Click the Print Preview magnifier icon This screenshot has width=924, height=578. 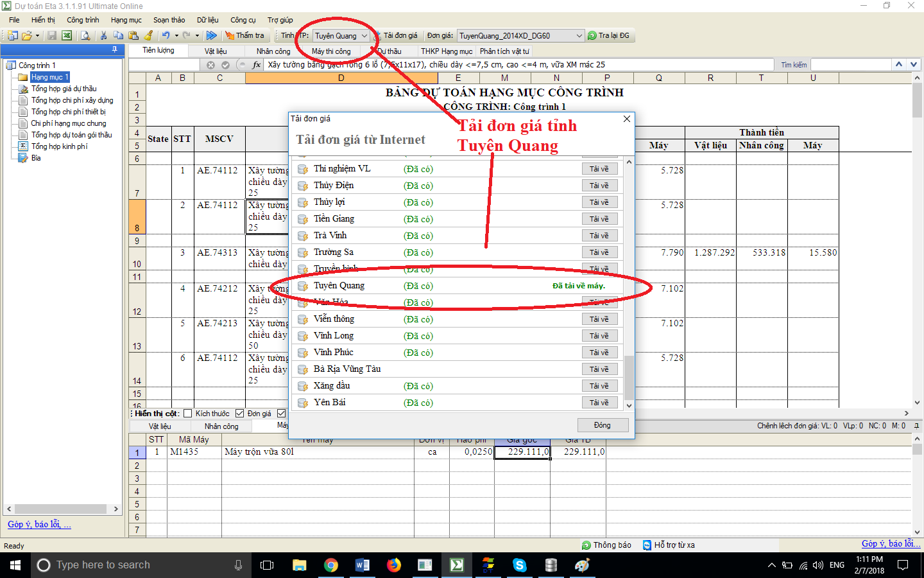tap(85, 36)
